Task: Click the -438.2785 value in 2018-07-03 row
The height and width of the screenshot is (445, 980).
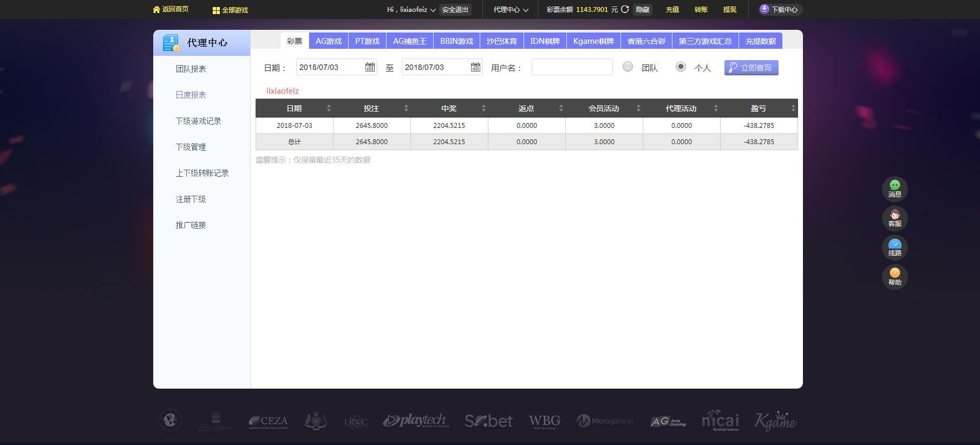Action: point(759,125)
